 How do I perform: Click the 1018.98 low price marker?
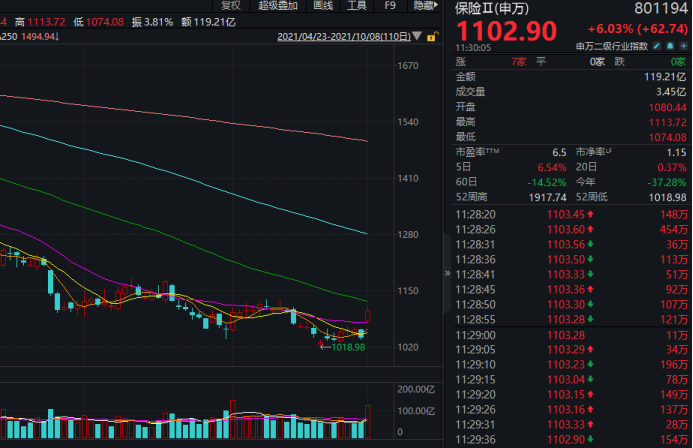pyautogui.click(x=346, y=346)
